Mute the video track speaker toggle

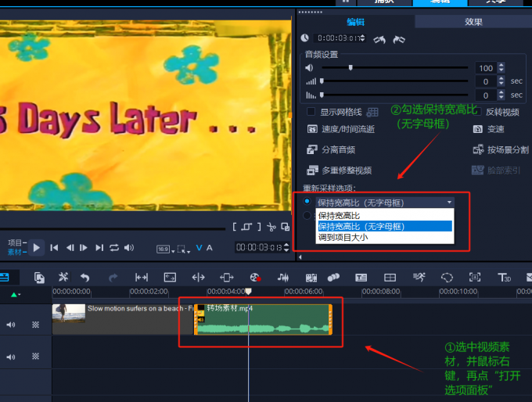10,325
